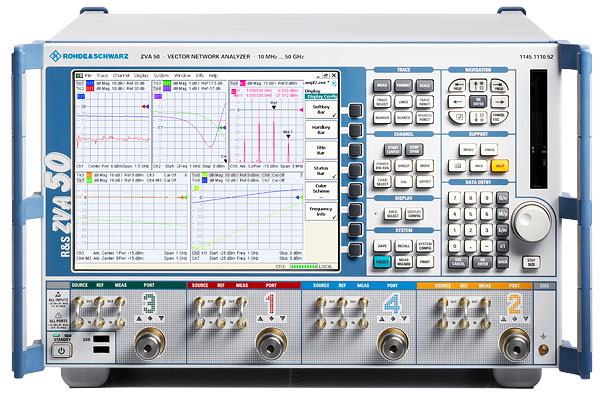The height and width of the screenshot is (401, 600).
Task: Turn-select the rotary knob
Action: click(x=531, y=221)
